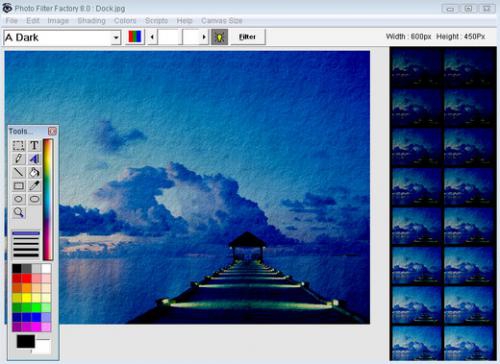Pick the white palette swatch

[x=46, y=268]
